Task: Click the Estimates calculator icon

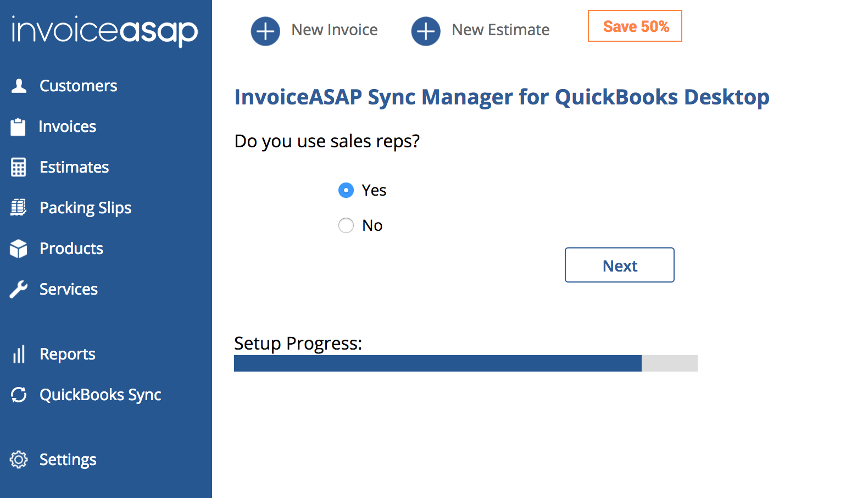Action: point(19,167)
